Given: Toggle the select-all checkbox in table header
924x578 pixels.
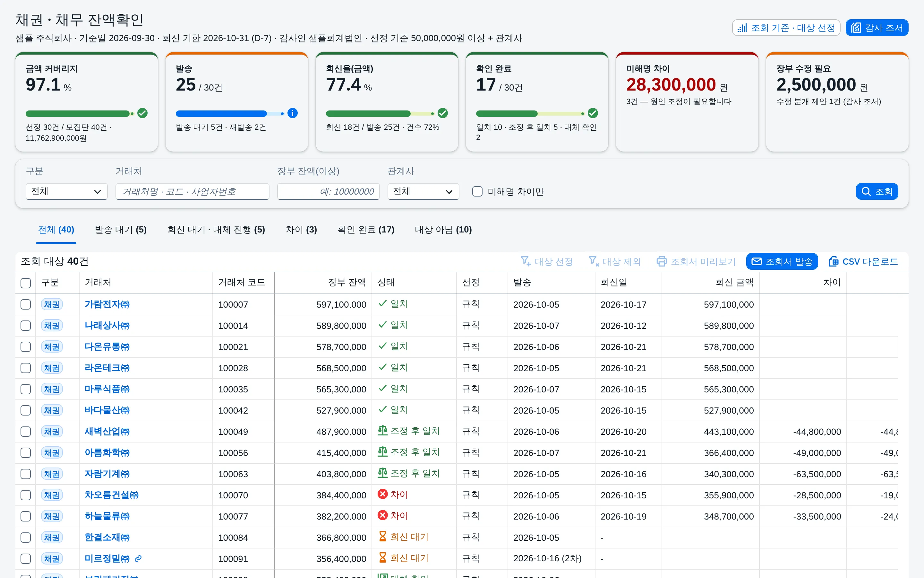Looking at the screenshot, I should coord(26,283).
